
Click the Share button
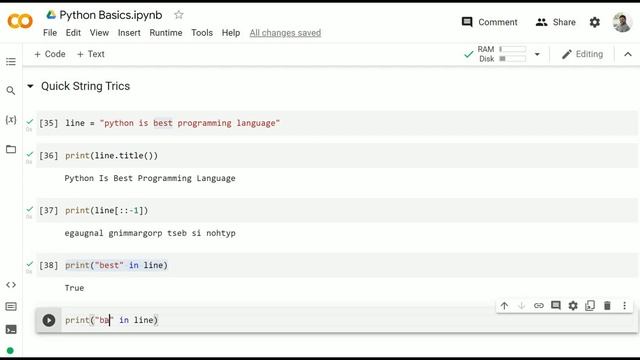[556, 22]
